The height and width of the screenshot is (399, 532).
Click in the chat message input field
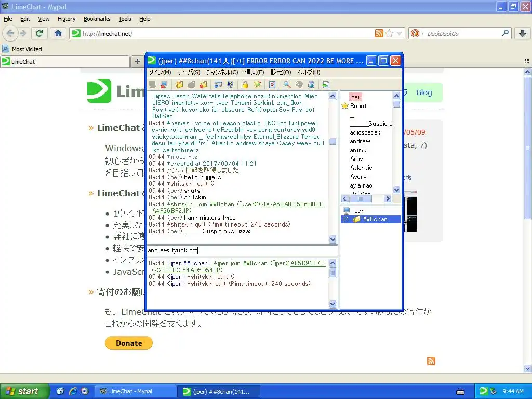(x=242, y=250)
